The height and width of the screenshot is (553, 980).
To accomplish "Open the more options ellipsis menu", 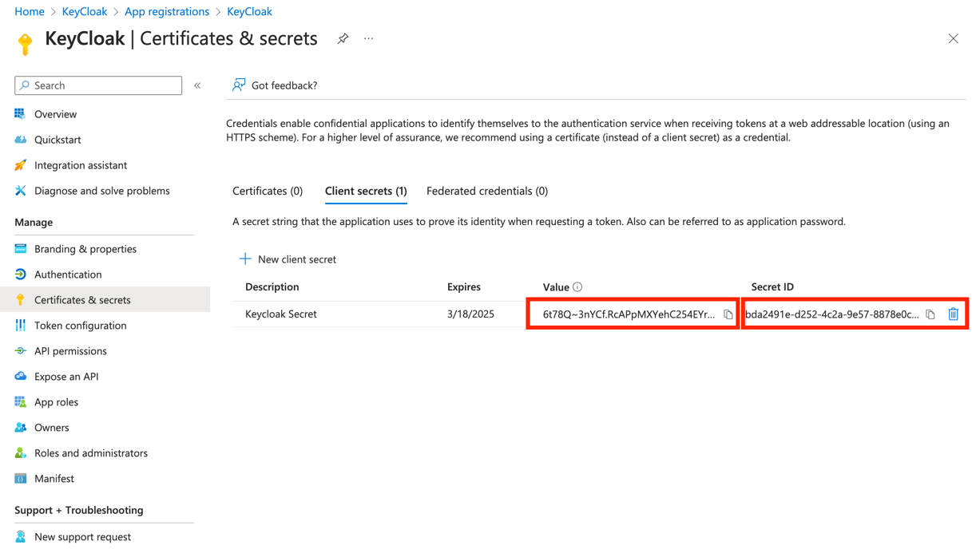I will (x=368, y=38).
